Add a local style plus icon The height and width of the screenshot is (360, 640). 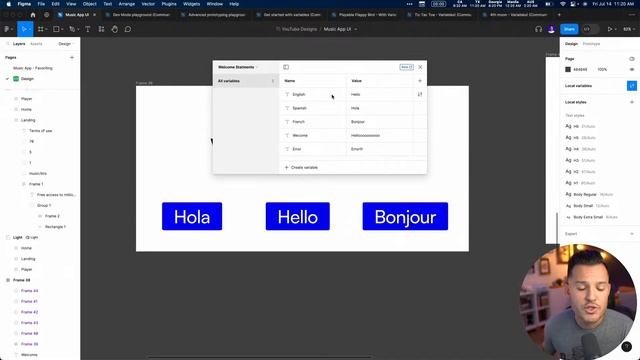(632, 102)
